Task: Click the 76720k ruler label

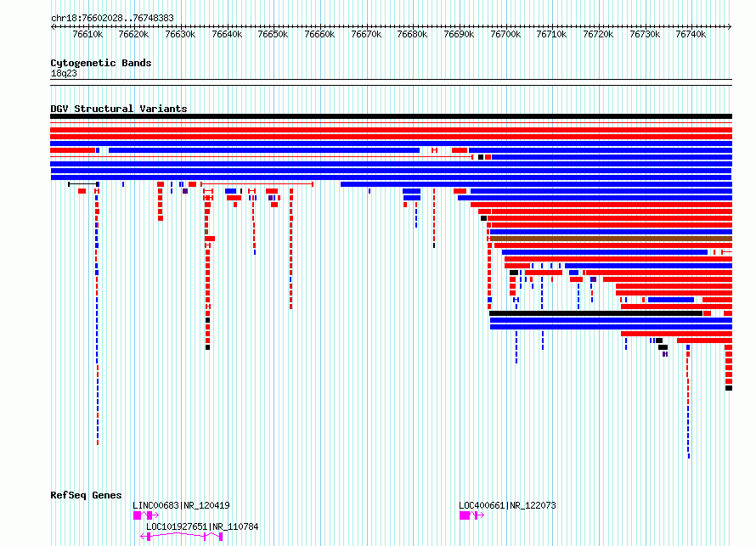Action: (x=598, y=34)
